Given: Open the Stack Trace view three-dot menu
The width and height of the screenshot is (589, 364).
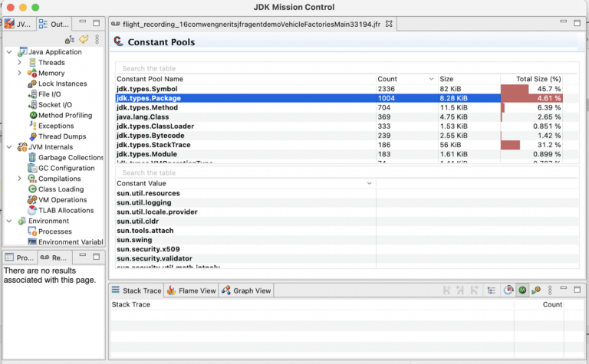Looking at the screenshot, I should click(x=550, y=290).
